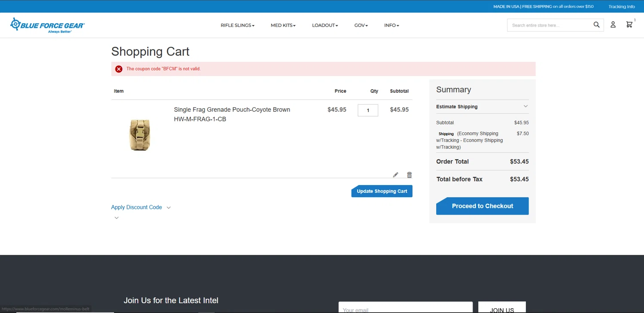644x313 pixels.
Task: Click the pencil edit item icon
Action: (395, 175)
